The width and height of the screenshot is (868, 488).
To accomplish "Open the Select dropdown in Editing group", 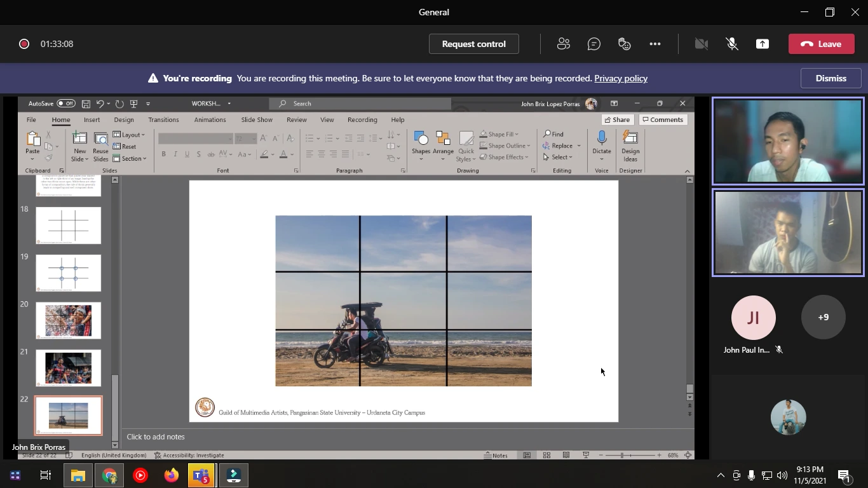I will [x=559, y=157].
